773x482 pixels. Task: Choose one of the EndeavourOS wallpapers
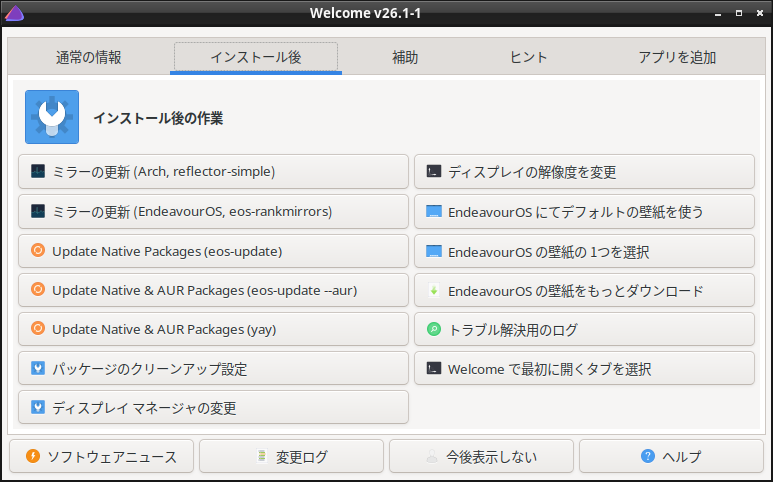tap(584, 251)
